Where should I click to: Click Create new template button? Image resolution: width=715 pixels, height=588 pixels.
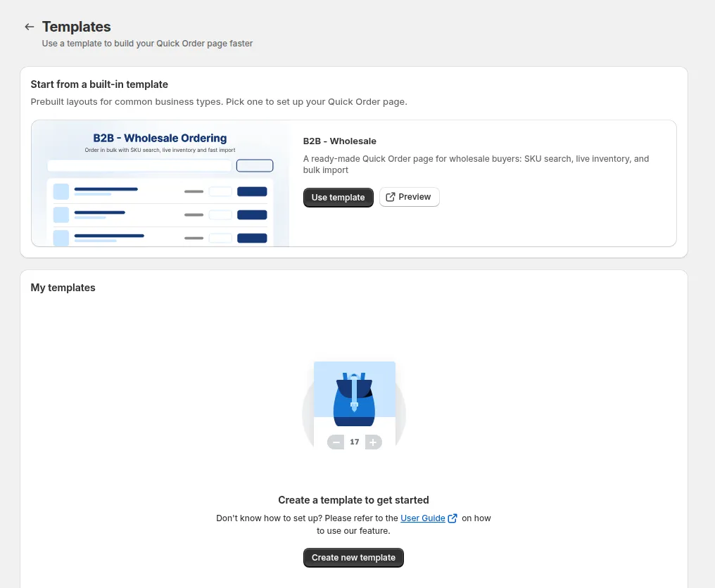pos(353,558)
